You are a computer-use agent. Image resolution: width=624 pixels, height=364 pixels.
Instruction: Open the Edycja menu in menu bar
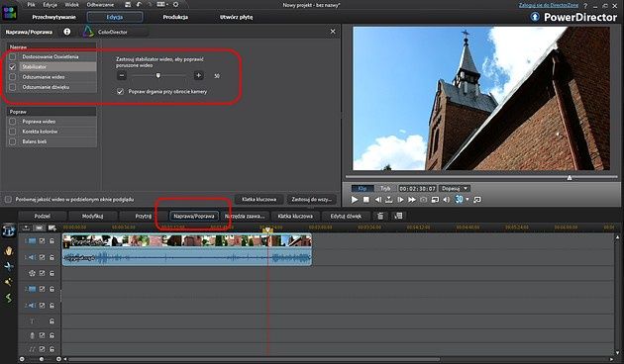[x=50, y=5]
